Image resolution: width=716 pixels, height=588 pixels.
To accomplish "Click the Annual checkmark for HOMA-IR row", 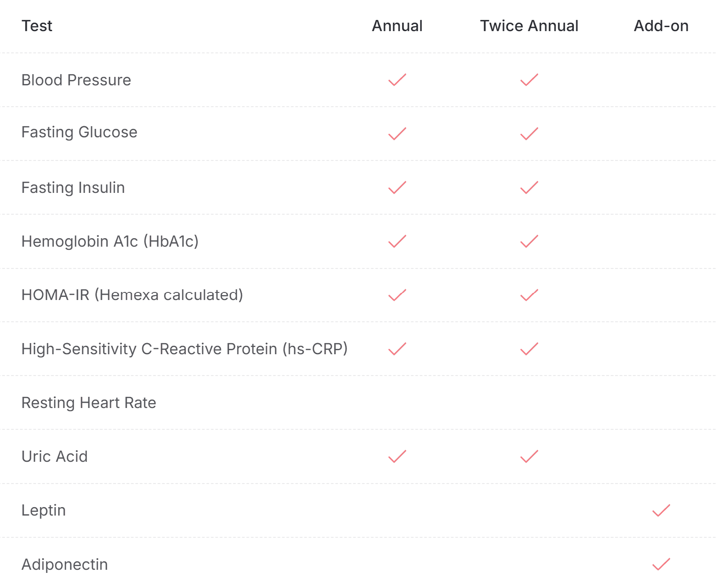I will pyautogui.click(x=397, y=295).
